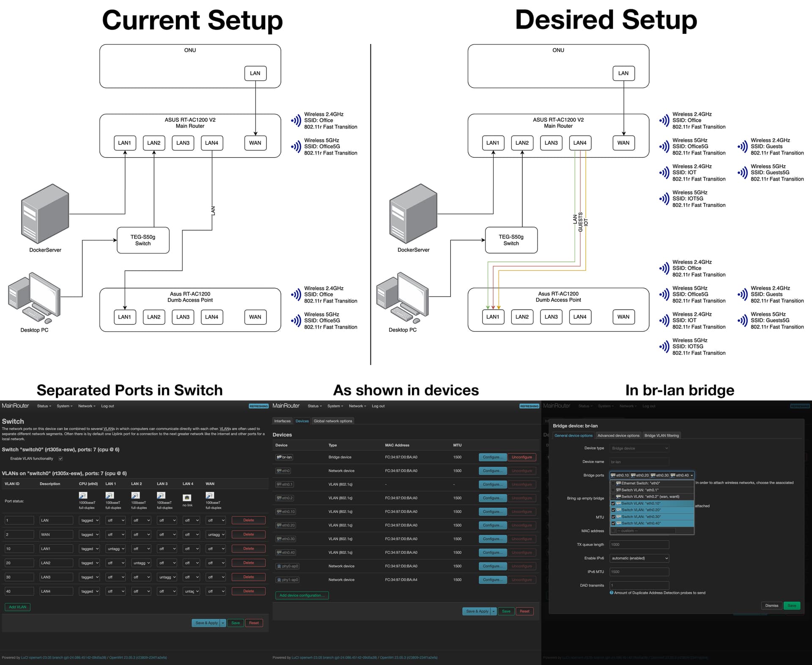Click the br-lan bridge device icon

click(279, 457)
